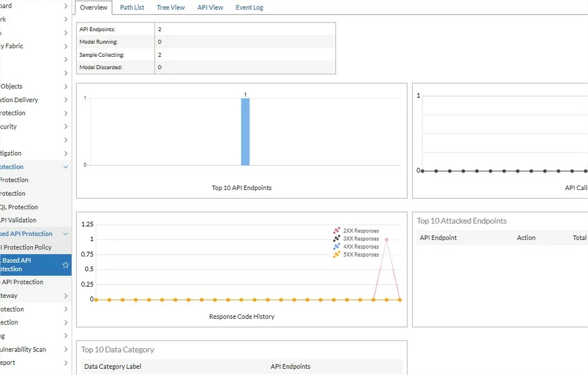Image resolution: width=588 pixels, height=375 pixels.
Task: Open the API View tab
Action: pyautogui.click(x=210, y=7)
